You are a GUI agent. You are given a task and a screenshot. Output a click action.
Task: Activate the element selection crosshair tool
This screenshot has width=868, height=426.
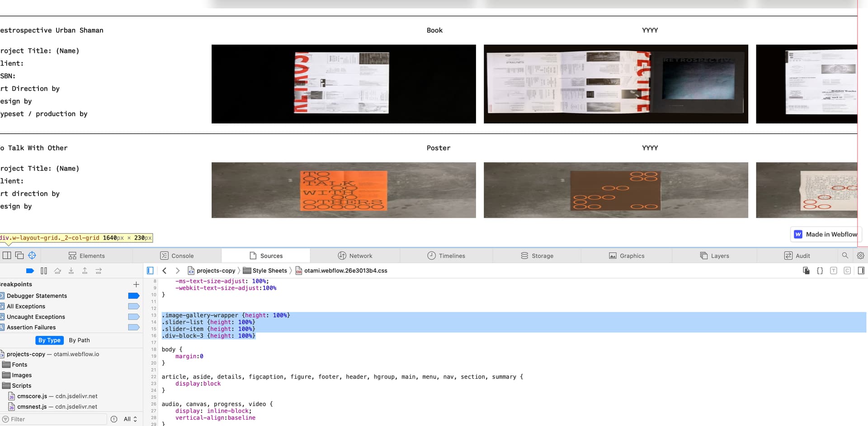(x=32, y=256)
